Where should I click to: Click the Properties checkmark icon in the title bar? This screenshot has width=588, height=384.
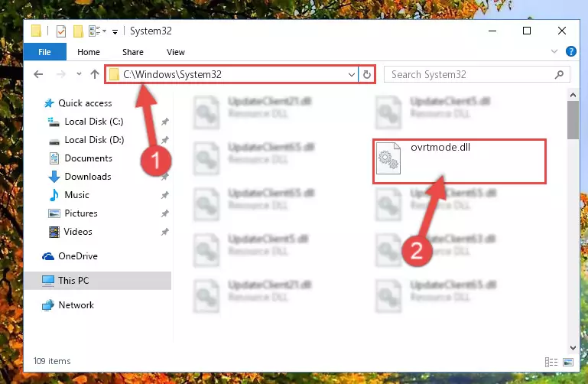(x=60, y=31)
